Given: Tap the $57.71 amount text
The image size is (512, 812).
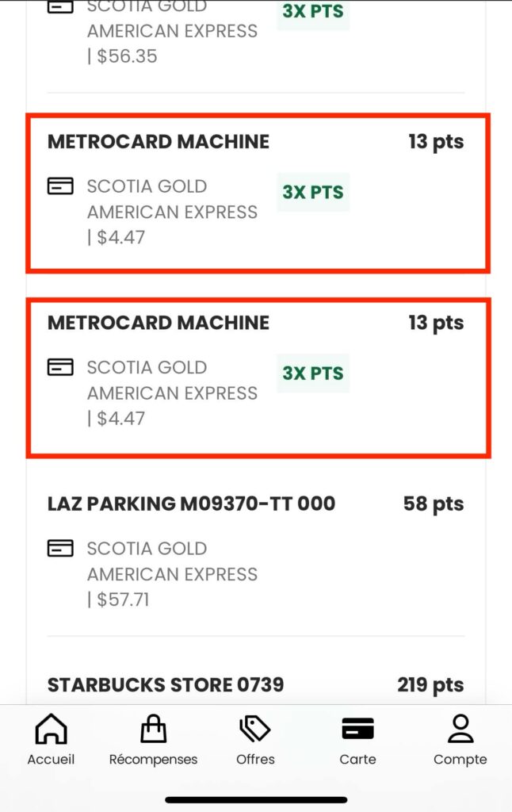Looking at the screenshot, I should click(123, 599).
